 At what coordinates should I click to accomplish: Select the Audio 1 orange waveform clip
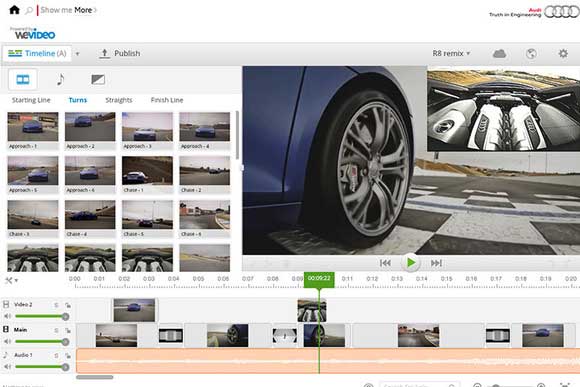click(328, 361)
